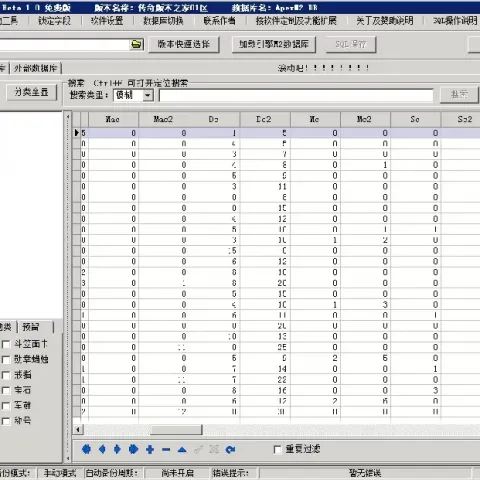Click the Mac2 column header

(163, 119)
